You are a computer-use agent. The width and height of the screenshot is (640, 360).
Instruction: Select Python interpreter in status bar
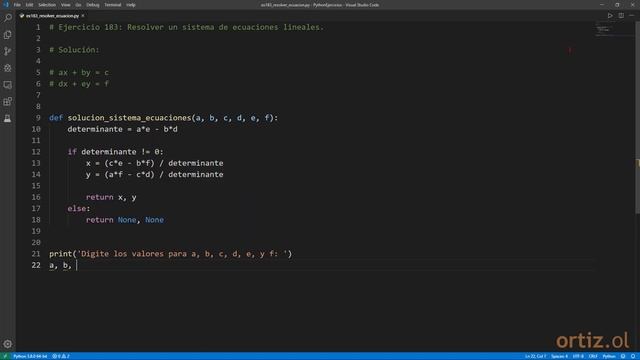30,356
